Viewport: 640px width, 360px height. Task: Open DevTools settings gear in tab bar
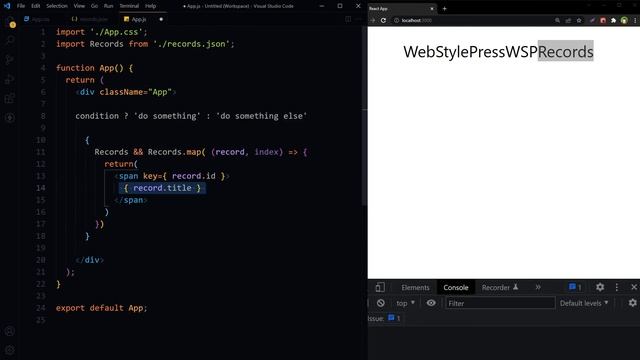click(x=600, y=287)
